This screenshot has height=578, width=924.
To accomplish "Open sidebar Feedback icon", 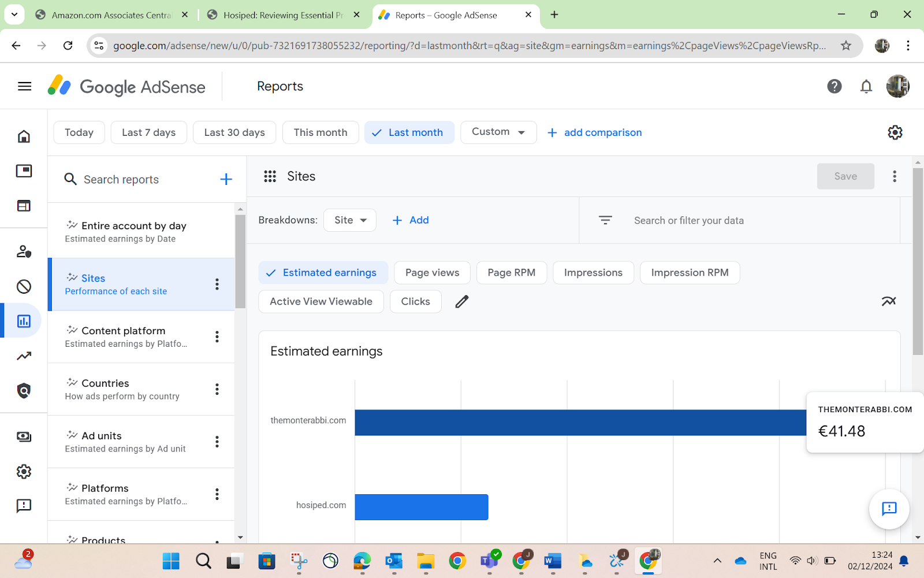I will click(24, 506).
